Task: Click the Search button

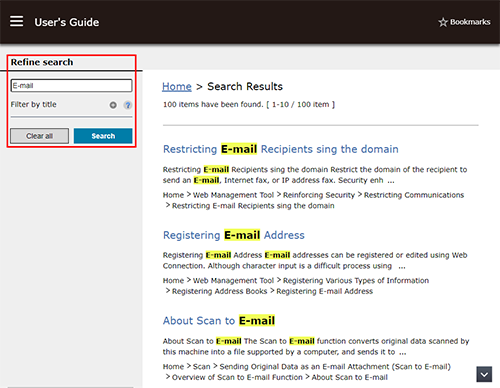Action: coord(103,136)
